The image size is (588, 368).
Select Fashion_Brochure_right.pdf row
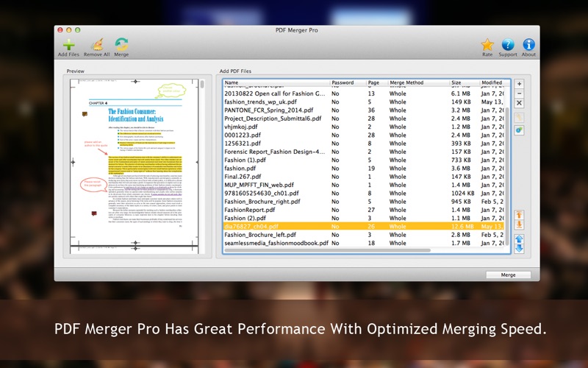pyautogui.click(x=364, y=201)
